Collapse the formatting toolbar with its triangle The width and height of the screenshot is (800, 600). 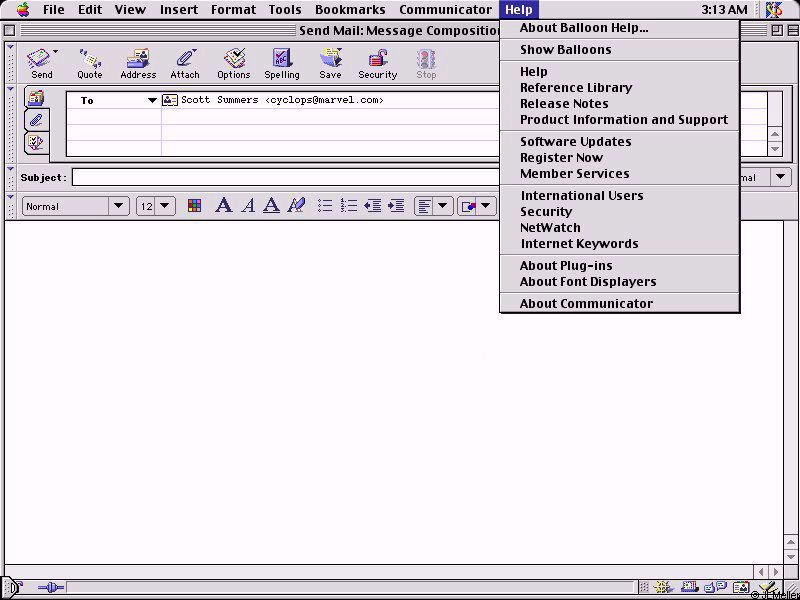[11, 196]
